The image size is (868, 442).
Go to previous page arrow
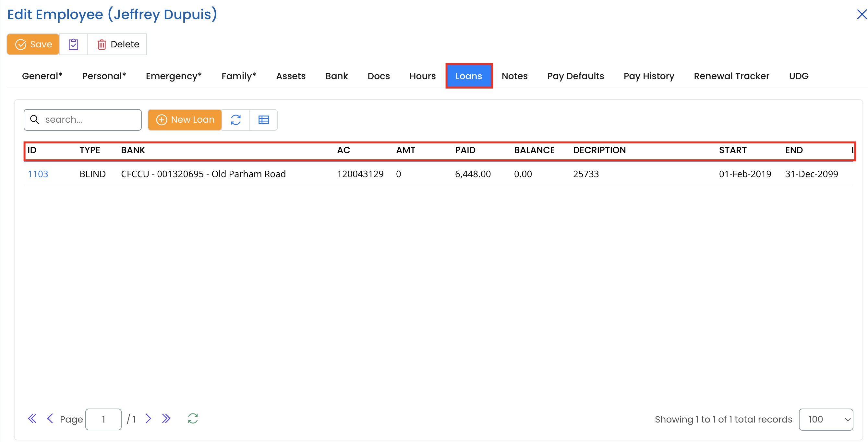pos(50,419)
